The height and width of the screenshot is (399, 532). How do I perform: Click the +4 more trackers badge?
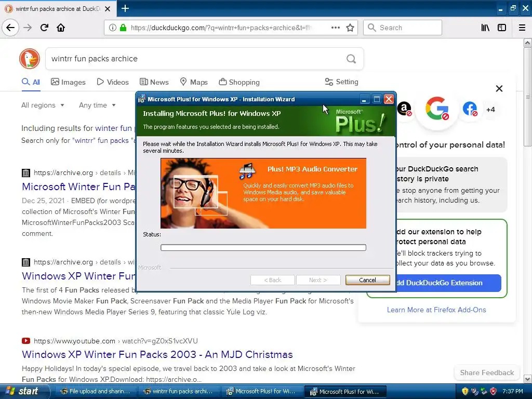(490, 110)
